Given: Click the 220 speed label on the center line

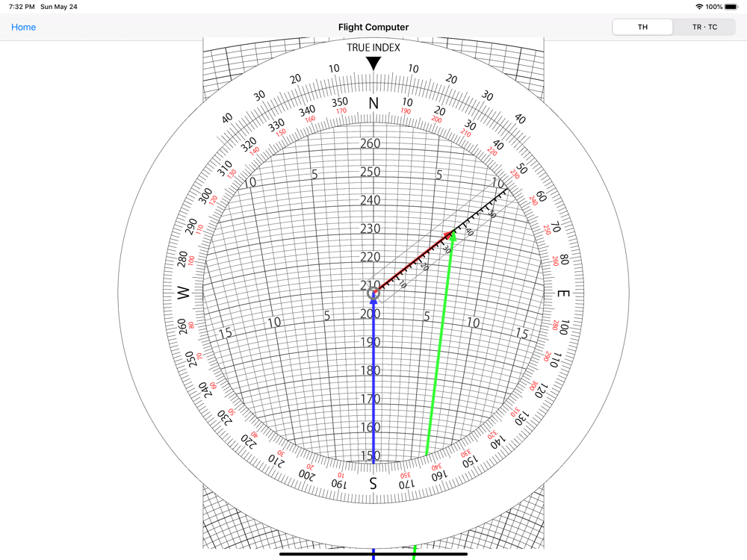Looking at the screenshot, I should coord(371,257).
